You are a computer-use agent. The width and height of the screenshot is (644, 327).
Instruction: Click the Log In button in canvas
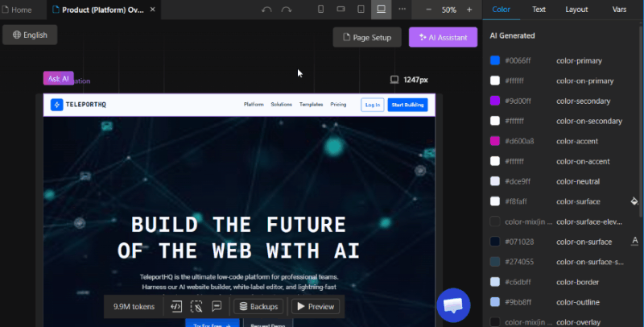coord(373,105)
